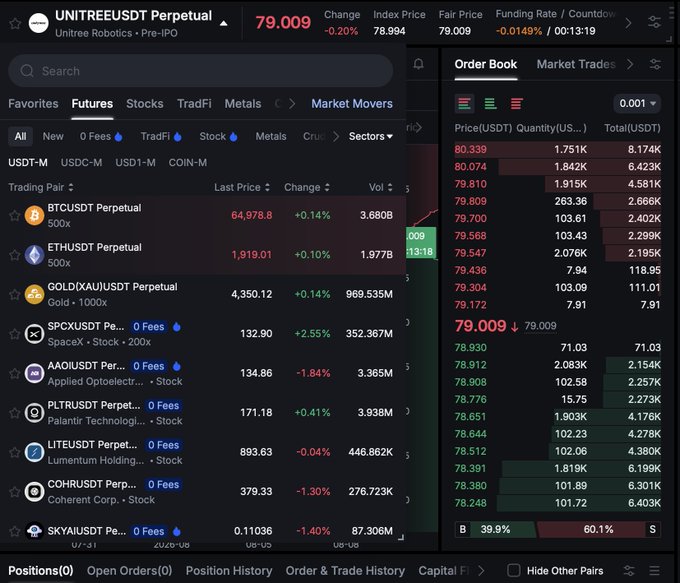Viewport: 680px width, 583px height.
Task: Open the Stocks tab
Action: pyautogui.click(x=145, y=104)
